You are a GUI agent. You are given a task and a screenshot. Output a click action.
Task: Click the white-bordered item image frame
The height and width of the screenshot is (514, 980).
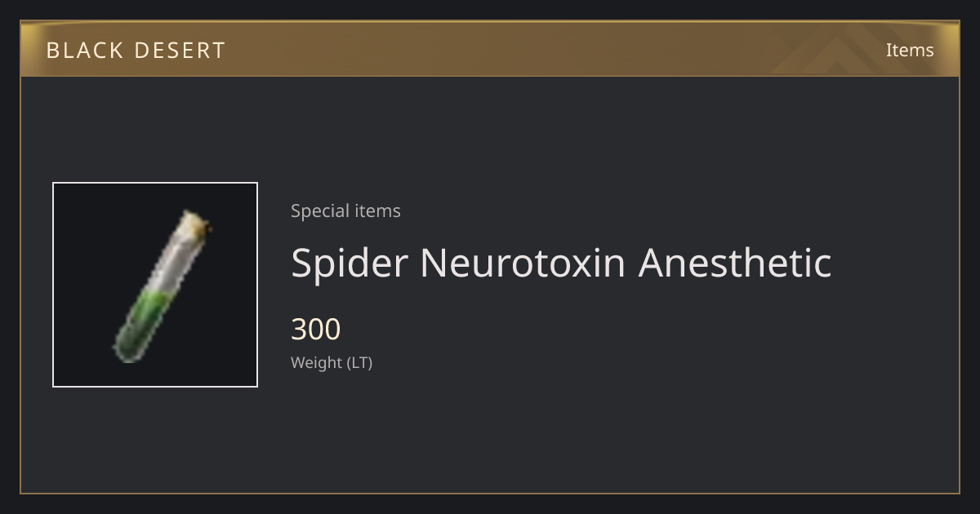(155, 285)
